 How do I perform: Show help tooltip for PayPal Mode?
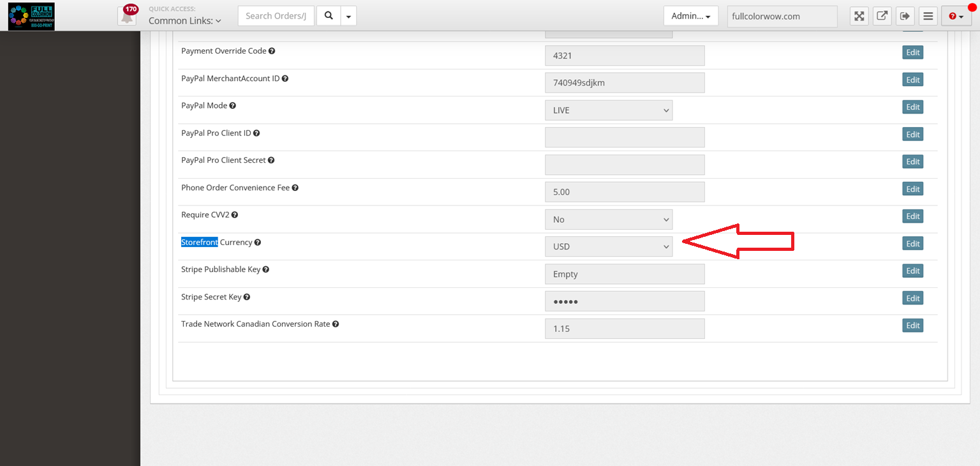[233, 106]
